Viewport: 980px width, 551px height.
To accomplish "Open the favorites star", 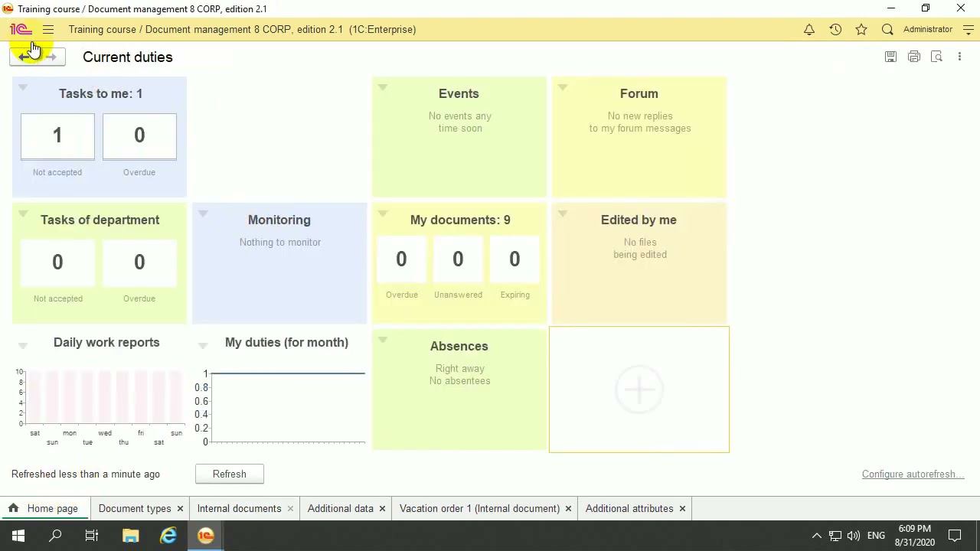I will pos(861,29).
